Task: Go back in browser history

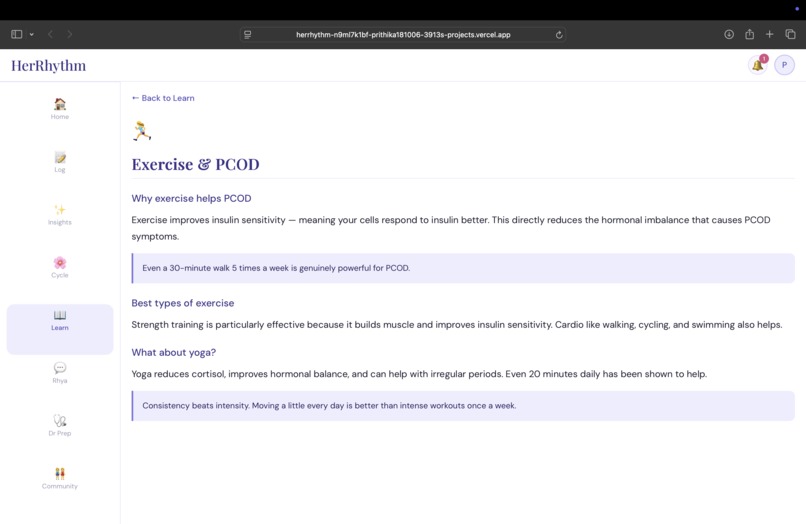Action: pyautogui.click(x=50, y=34)
